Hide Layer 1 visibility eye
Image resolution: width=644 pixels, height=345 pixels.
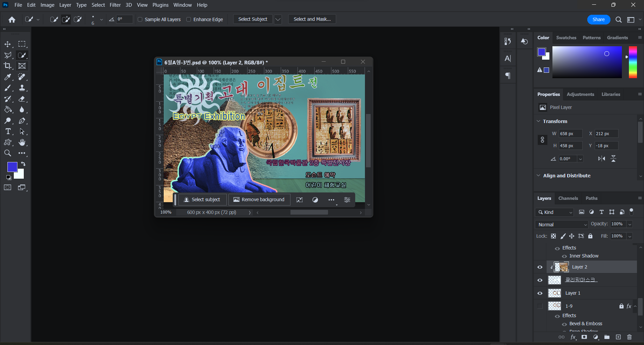pyautogui.click(x=540, y=293)
